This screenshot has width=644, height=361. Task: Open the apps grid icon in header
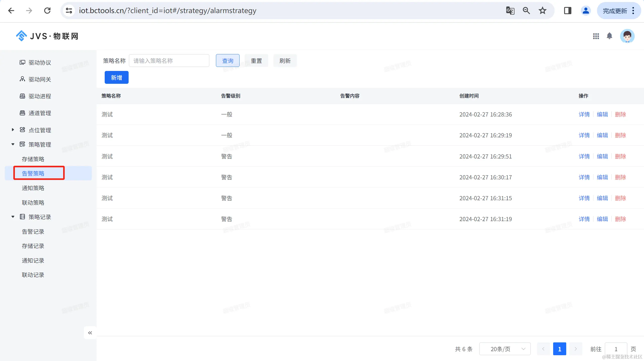tap(596, 36)
